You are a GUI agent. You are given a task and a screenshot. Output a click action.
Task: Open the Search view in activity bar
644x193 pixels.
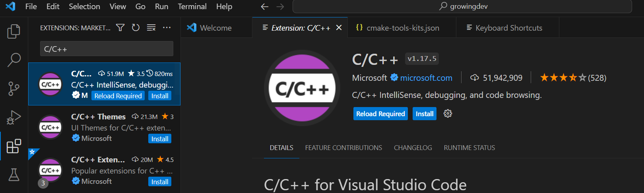point(14,60)
